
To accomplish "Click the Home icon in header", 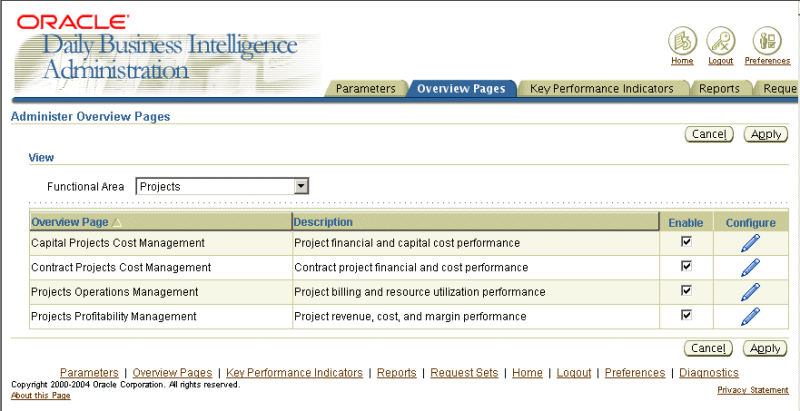I will pyautogui.click(x=682, y=41).
